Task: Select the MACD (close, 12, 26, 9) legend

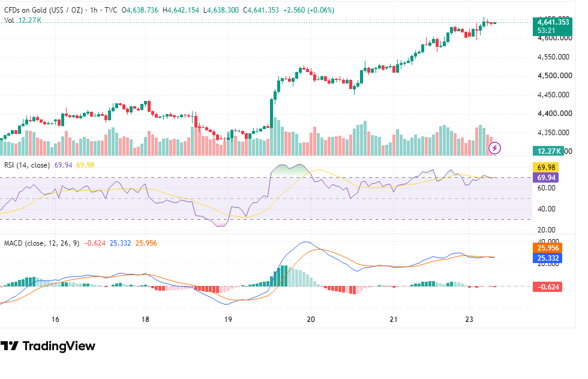Action: [41, 243]
